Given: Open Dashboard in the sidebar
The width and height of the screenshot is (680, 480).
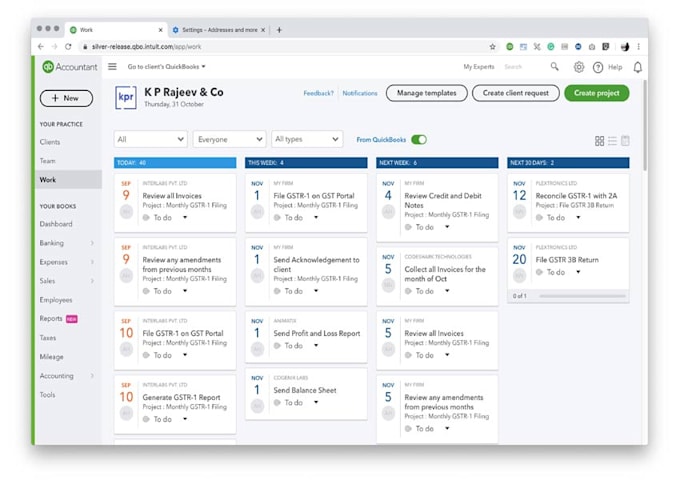Looking at the screenshot, I should coord(56,224).
